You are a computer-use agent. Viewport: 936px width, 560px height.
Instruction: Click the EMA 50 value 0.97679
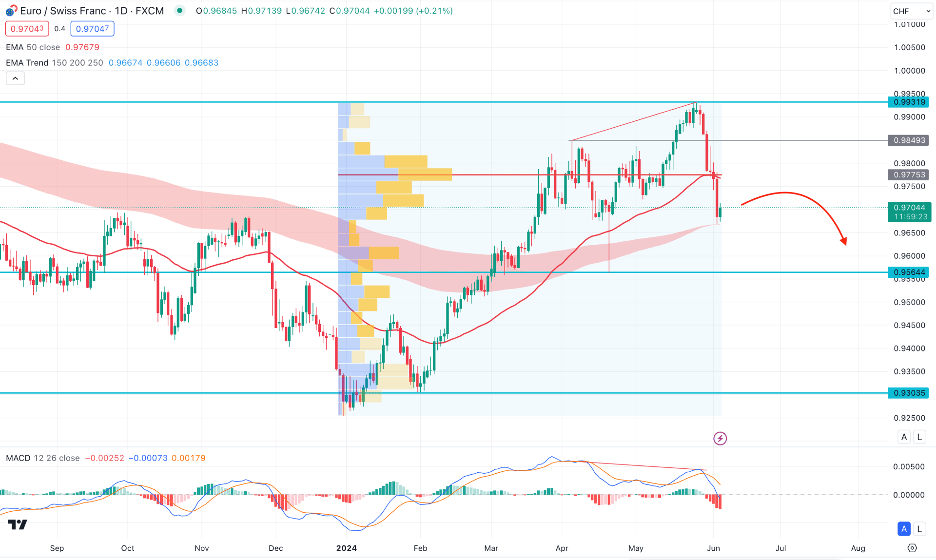point(82,47)
